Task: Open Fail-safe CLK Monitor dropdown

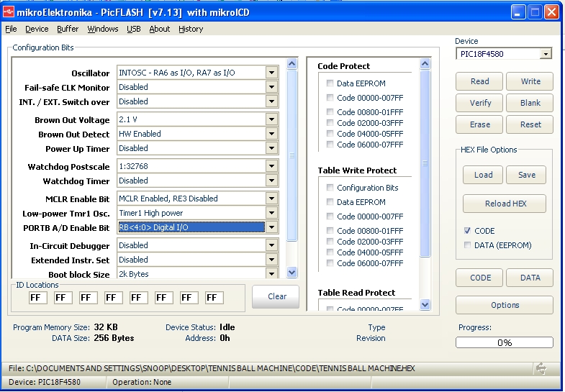Action: coord(271,87)
